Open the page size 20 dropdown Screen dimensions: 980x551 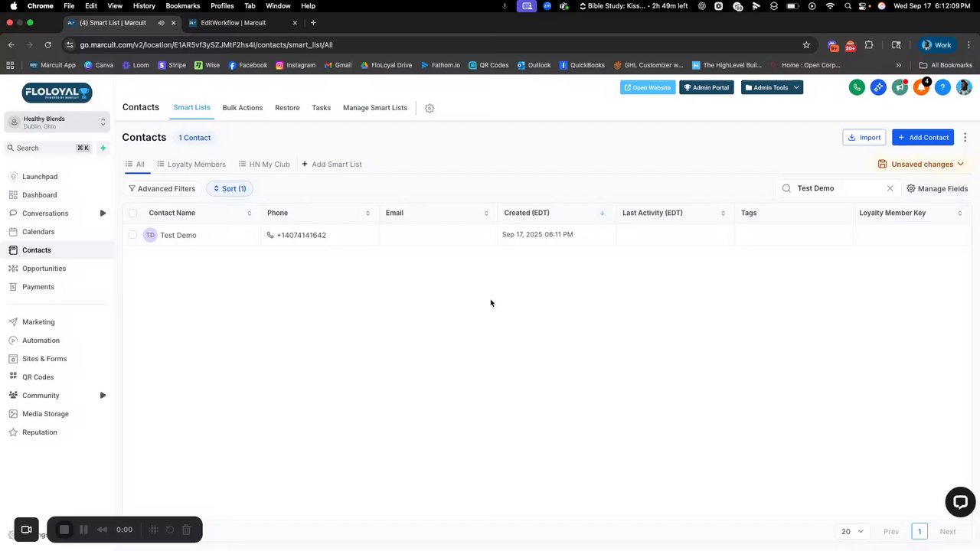852,531
